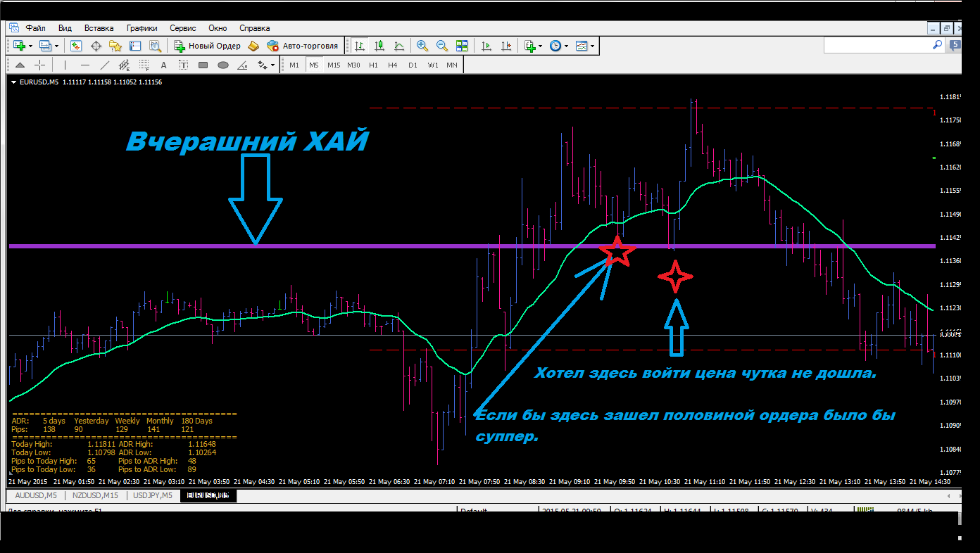This screenshot has height=553, width=980.
Task: Select the trendline drawing tool
Action: coord(105,65)
